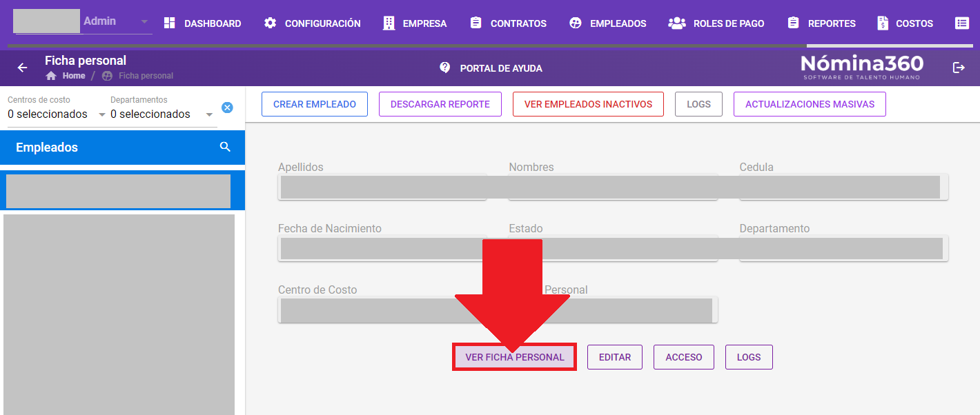Viewport: 980px width, 415px height.
Task: Click the help question mark icon
Action: coord(445,68)
